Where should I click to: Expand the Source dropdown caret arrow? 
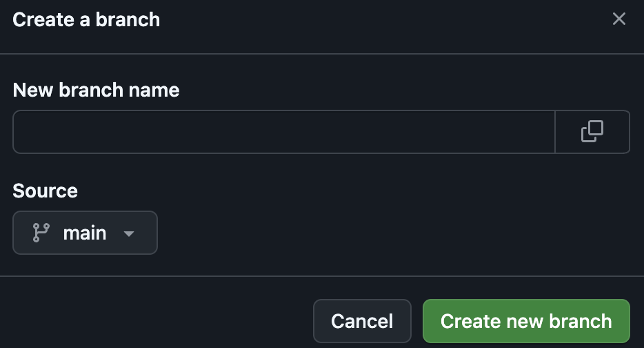point(128,234)
